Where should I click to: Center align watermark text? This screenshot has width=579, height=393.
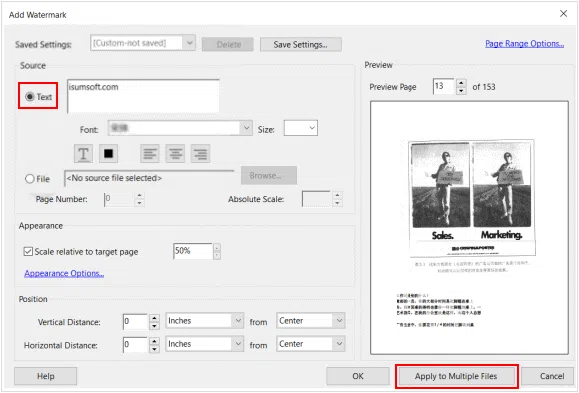click(175, 153)
